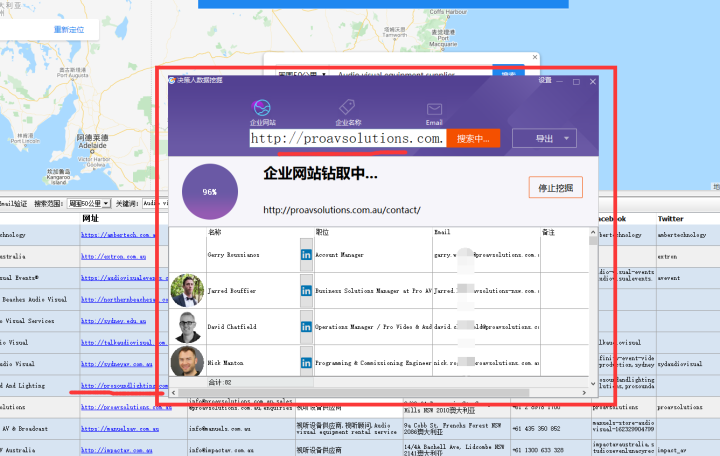720x456 pixels.
Task: Select name cell David Chatfield
Action: (x=253, y=327)
